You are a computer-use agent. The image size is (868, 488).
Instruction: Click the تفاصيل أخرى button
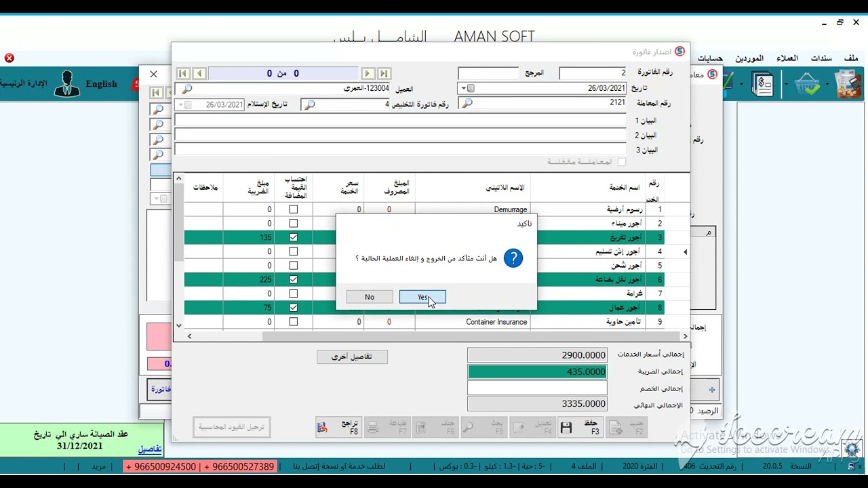[352, 357]
